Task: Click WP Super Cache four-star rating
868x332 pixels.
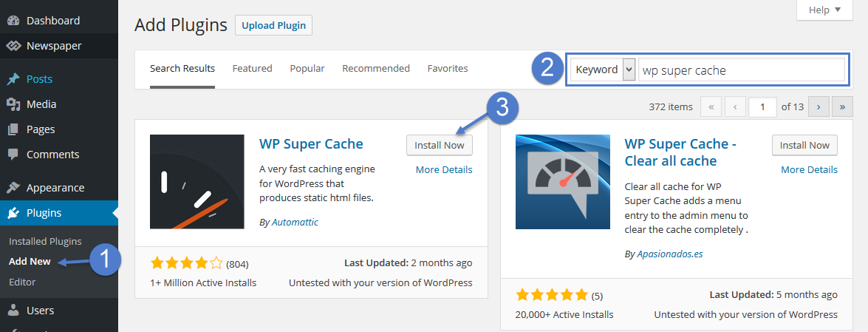Action: tap(187, 263)
